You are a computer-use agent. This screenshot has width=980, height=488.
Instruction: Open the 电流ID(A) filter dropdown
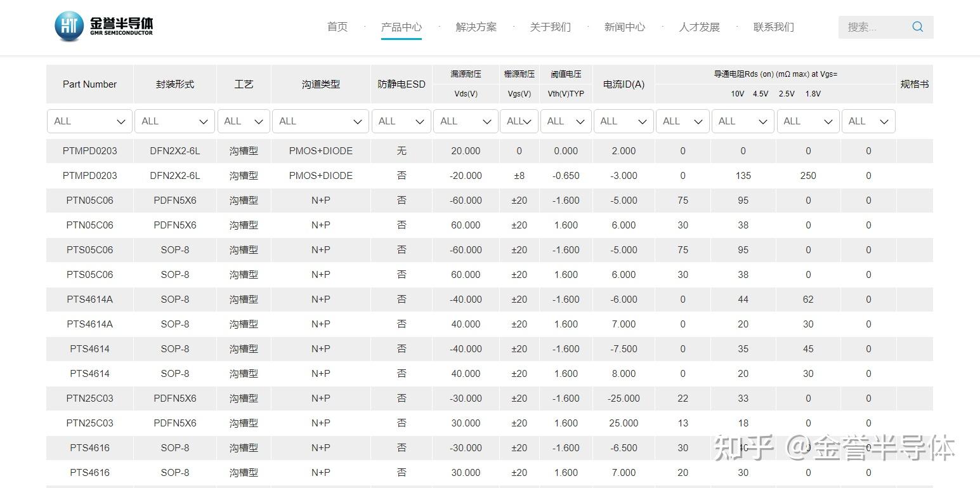[624, 121]
